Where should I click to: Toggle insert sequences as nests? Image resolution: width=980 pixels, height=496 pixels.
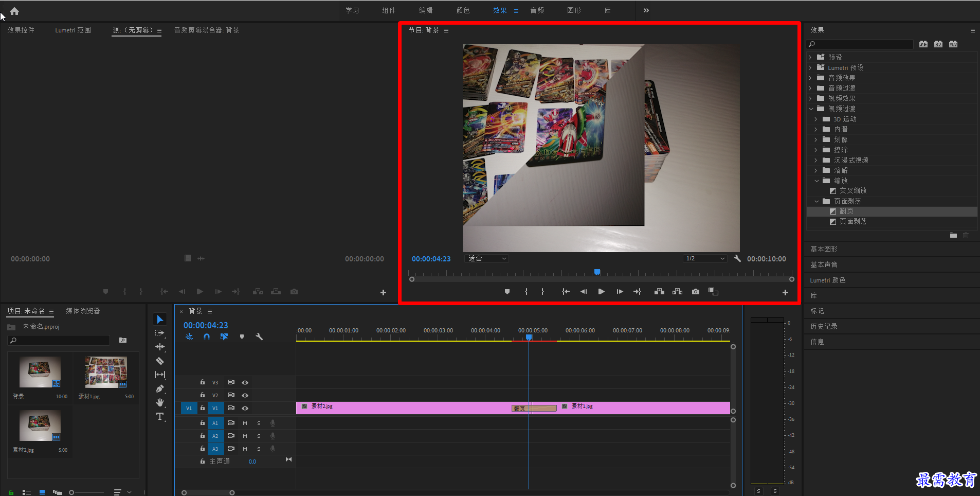click(x=189, y=336)
